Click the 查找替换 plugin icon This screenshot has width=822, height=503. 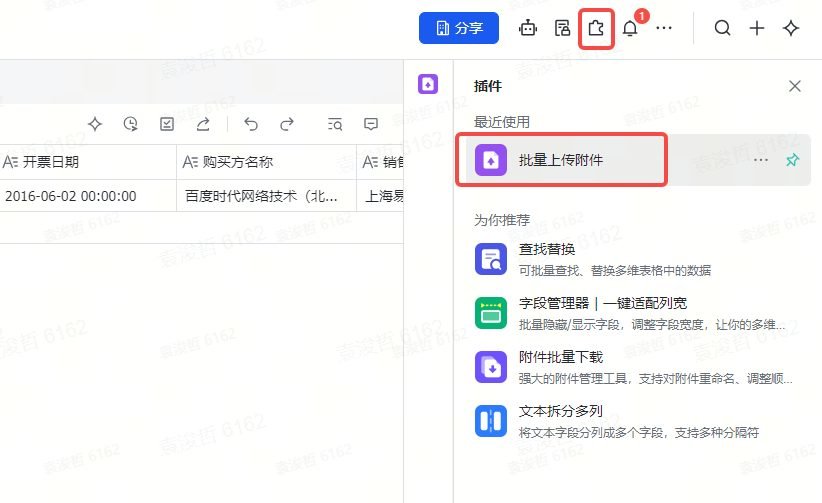(x=491, y=259)
